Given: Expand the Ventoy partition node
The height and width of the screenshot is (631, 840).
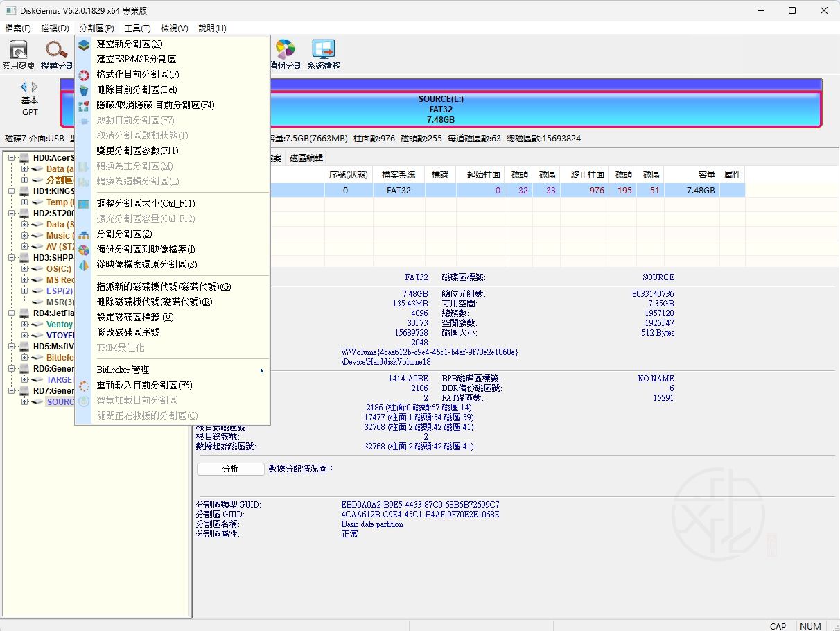Looking at the screenshot, I should (25, 325).
